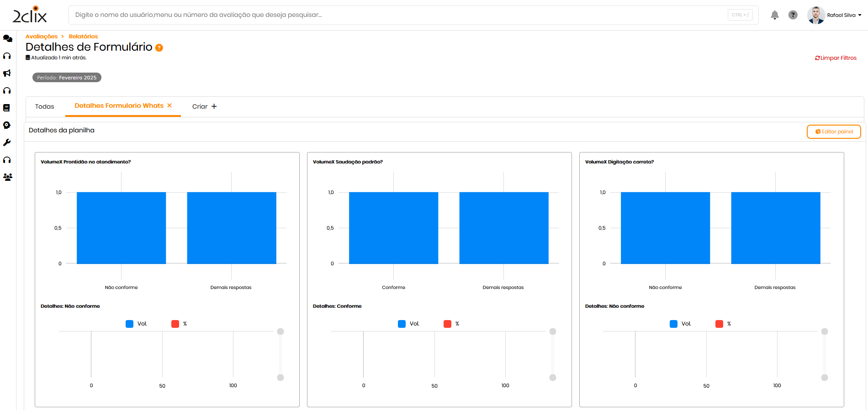The height and width of the screenshot is (410, 868).
Task: Open the chat conversations sidebar icon
Action: [x=7, y=39]
